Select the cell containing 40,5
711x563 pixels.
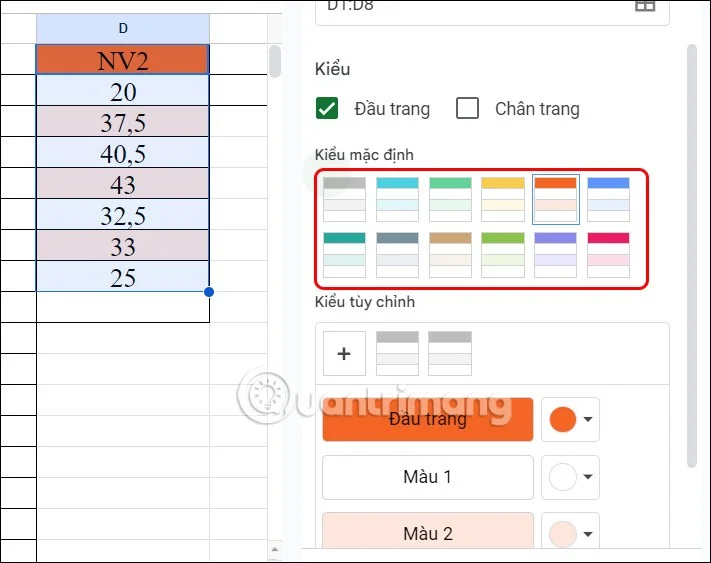coord(123,152)
